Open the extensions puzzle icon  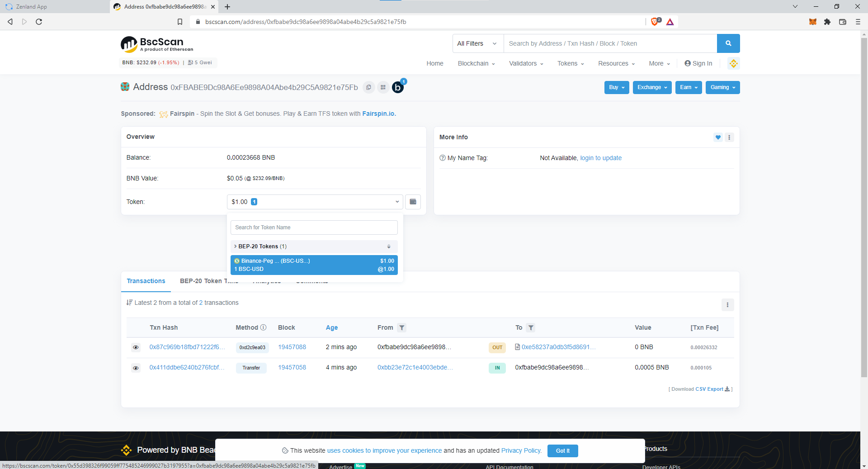(x=827, y=22)
